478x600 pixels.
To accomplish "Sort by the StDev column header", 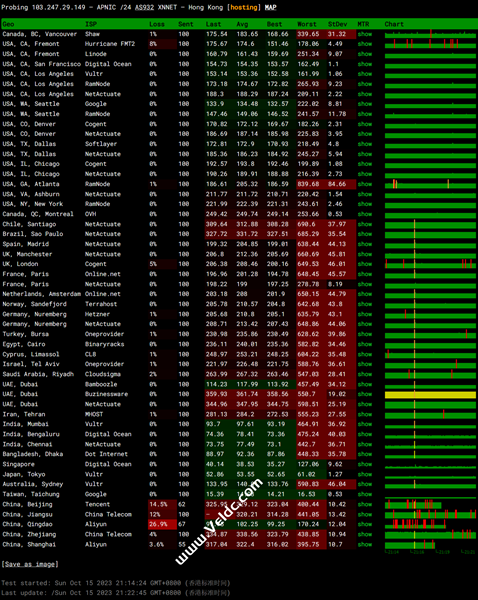I will click(337, 24).
